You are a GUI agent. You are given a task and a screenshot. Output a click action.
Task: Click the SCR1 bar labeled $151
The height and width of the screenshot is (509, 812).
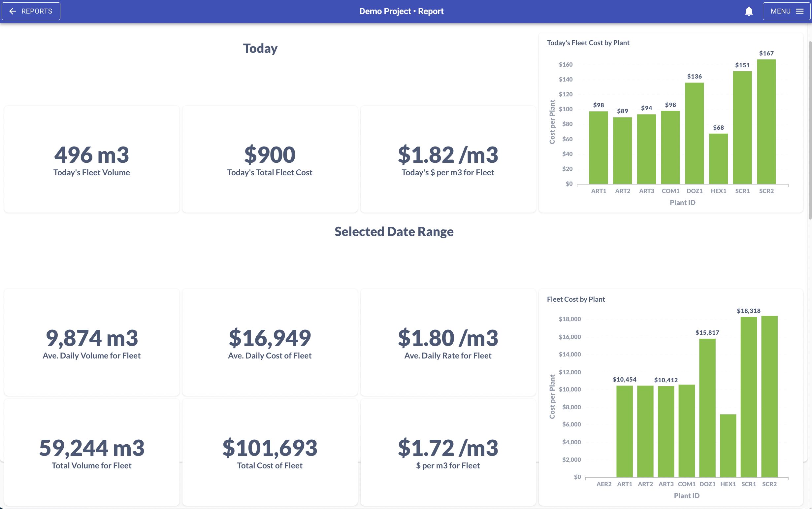[742, 128]
